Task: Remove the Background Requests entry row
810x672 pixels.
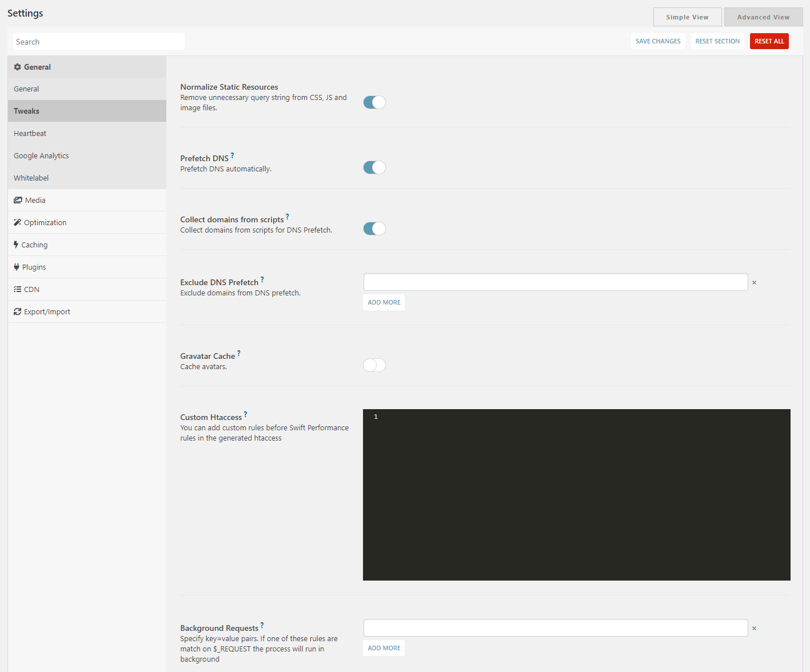Action: coord(754,628)
